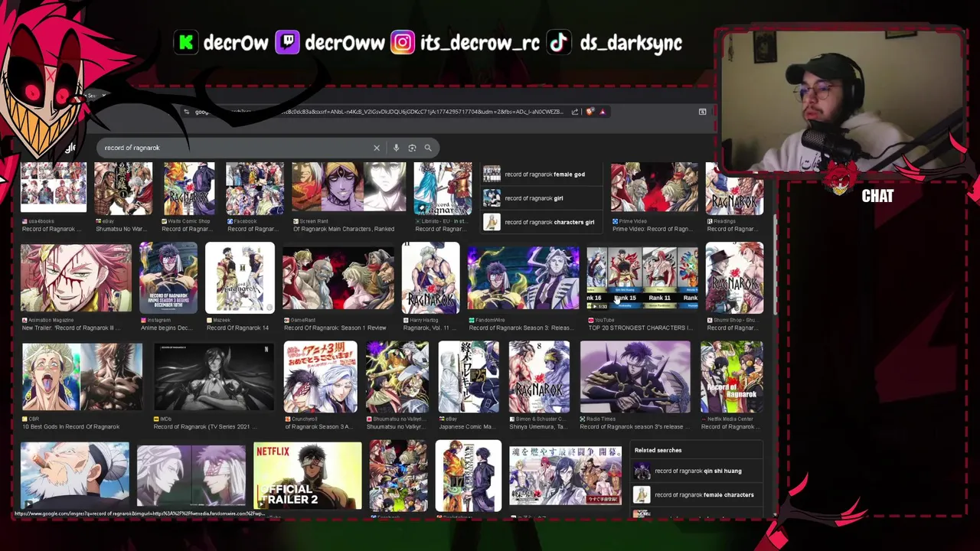980x551 pixels.
Task: Click the Kick logo in stream header
Action: pos(186,43)
